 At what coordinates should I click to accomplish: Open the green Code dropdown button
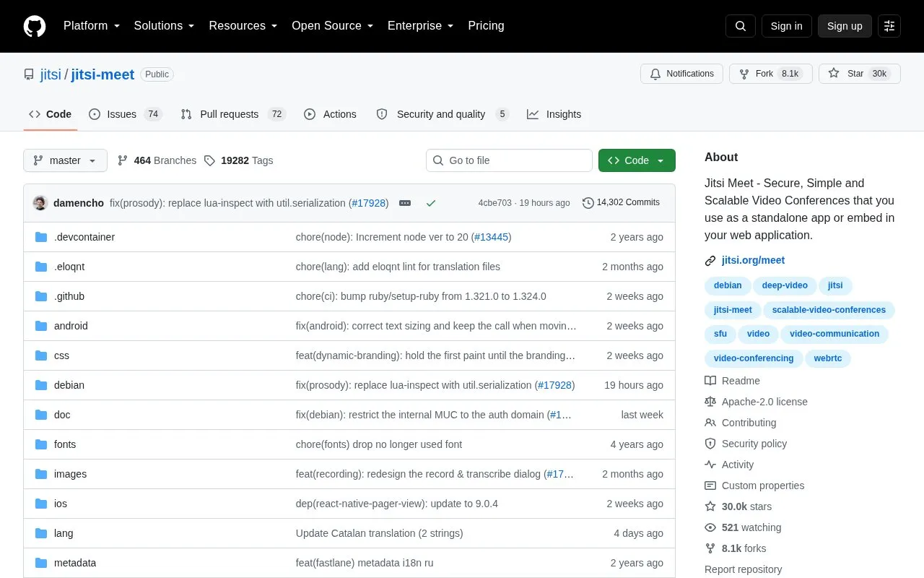click(637, 160)
